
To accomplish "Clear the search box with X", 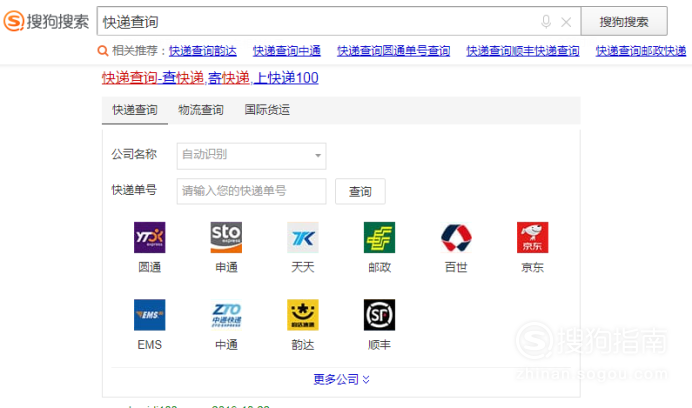I will click(566, 21).
